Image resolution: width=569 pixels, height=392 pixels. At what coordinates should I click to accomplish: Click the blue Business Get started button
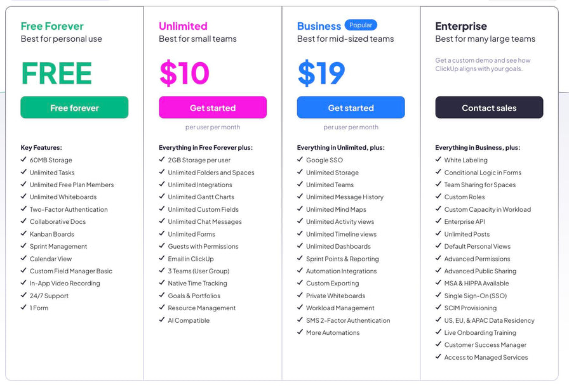351,108
